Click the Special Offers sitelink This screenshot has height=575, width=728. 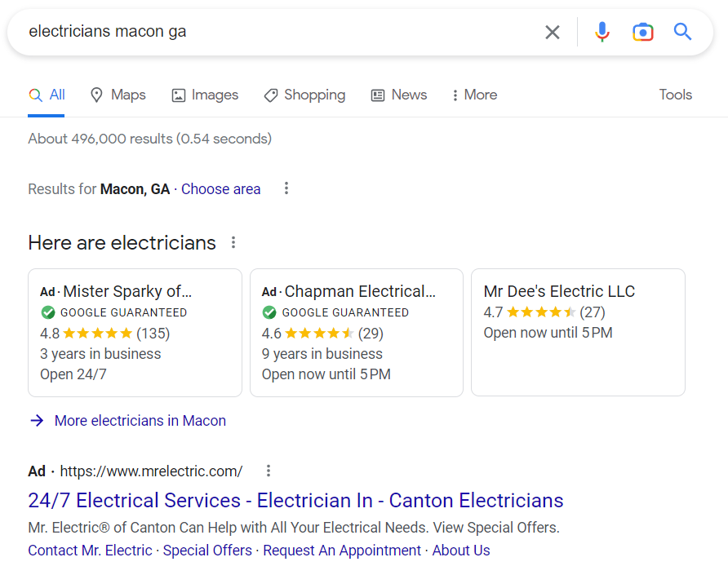pyautogui.click(x=207, y=550)
